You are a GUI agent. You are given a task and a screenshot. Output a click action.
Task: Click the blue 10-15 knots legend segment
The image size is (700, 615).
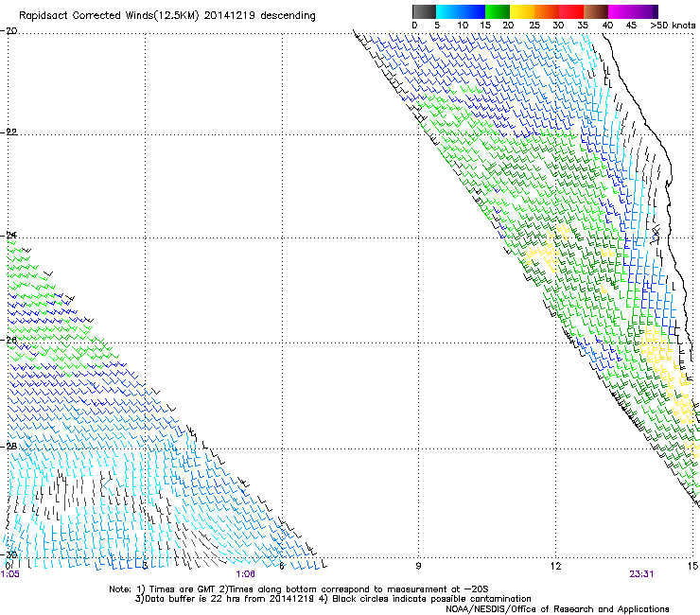click(473, 11)
